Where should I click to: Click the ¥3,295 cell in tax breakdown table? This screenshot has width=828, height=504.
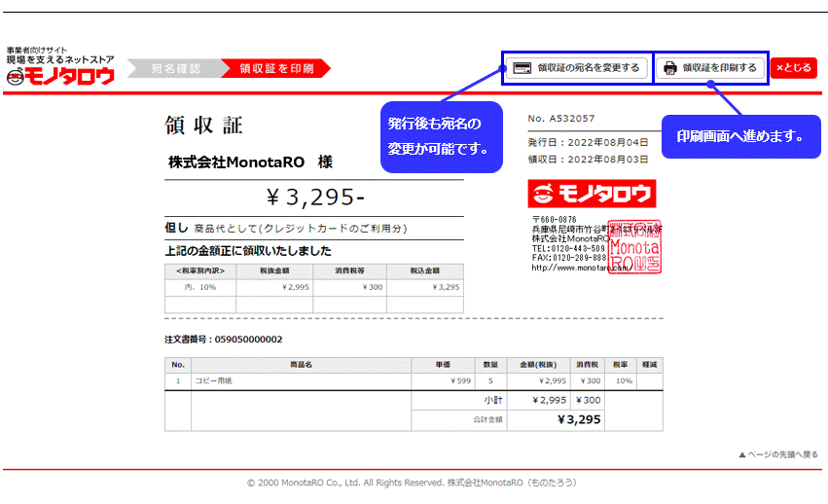point(425,287)
